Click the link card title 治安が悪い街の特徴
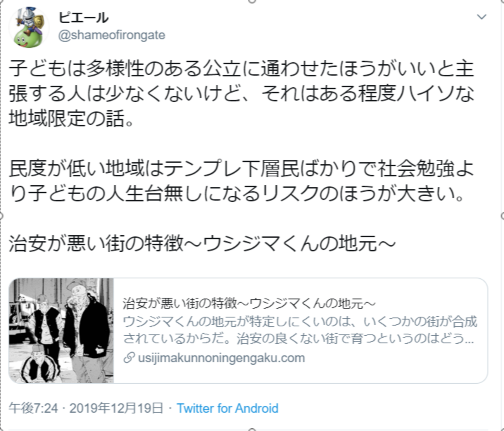 point(249,303)
